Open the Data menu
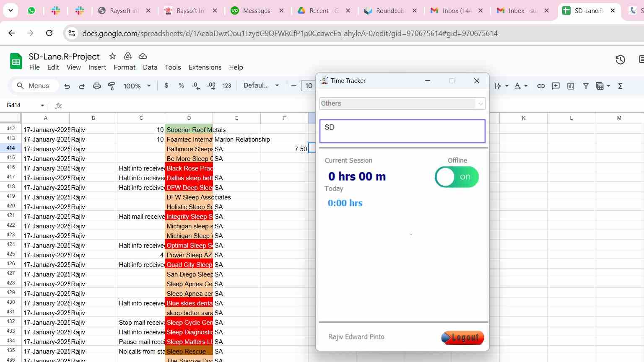 pos(150,67)
